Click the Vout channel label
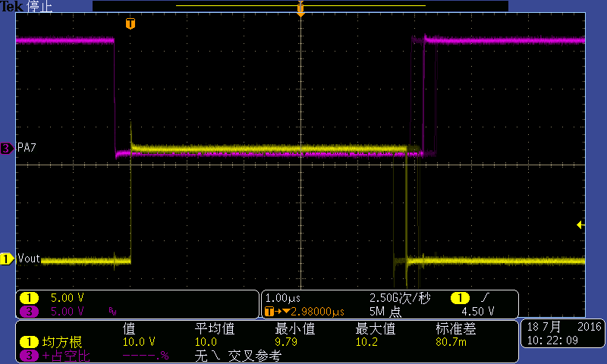The height and width of the screenshot is (364, 607). [29, 259]
